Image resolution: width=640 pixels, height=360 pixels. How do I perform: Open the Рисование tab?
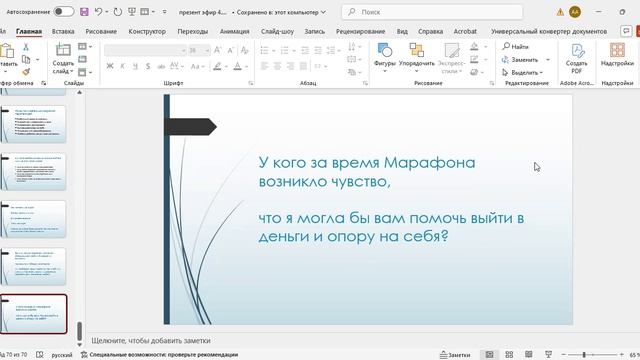[101, 31]
